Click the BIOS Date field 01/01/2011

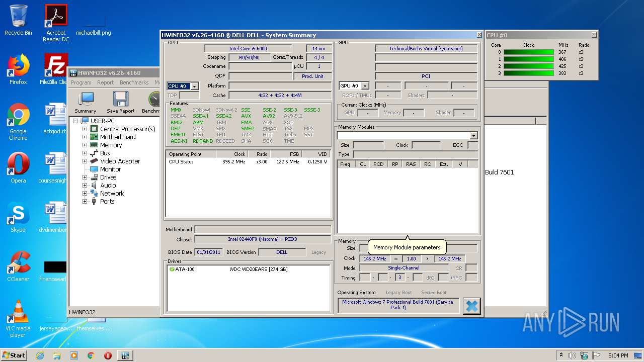[208, 252]
